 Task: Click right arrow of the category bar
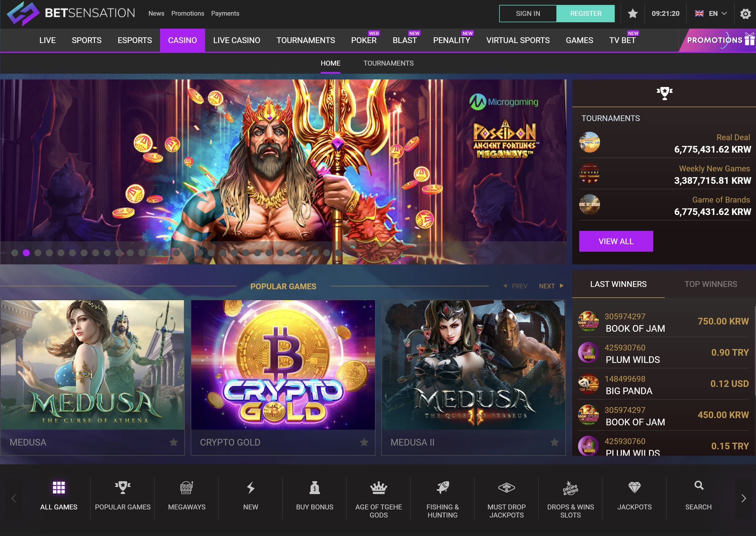[744, 498]
